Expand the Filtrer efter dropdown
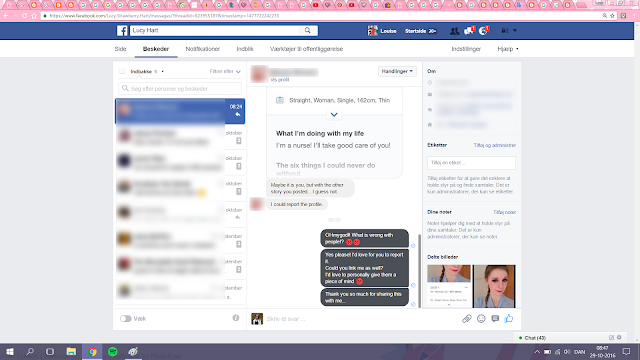Viewport: 640px width, 360px height. [225, 71]
